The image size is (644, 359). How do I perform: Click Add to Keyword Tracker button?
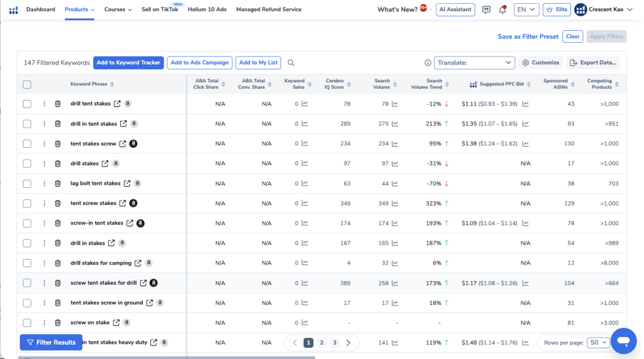128,63
